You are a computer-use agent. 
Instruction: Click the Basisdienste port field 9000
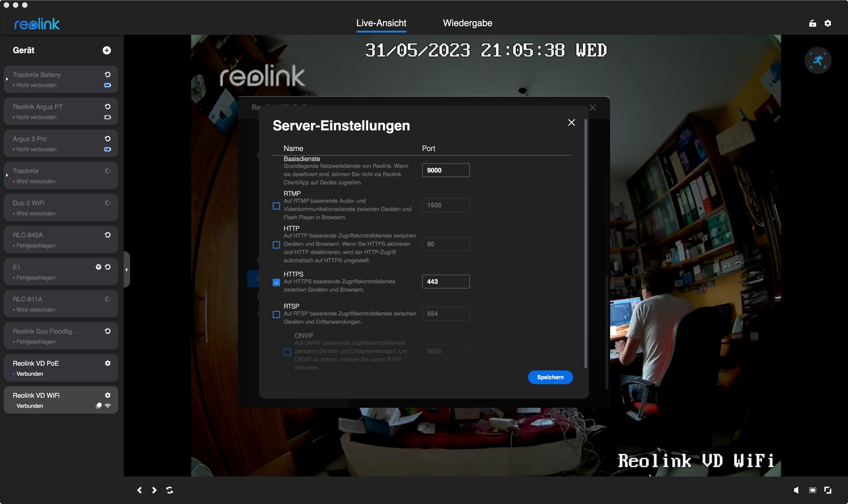[x=445, y=170]
